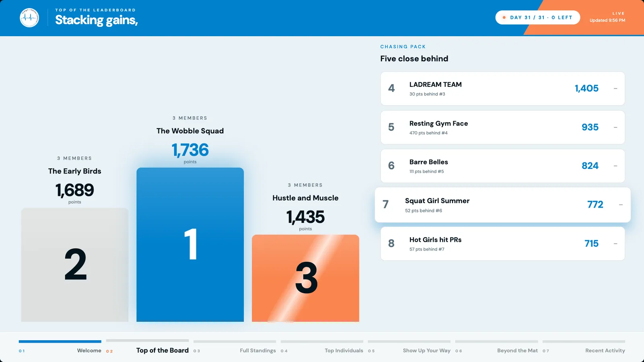Click the second place gray podium block
This screenshot has height=362, width=644.
75,265
